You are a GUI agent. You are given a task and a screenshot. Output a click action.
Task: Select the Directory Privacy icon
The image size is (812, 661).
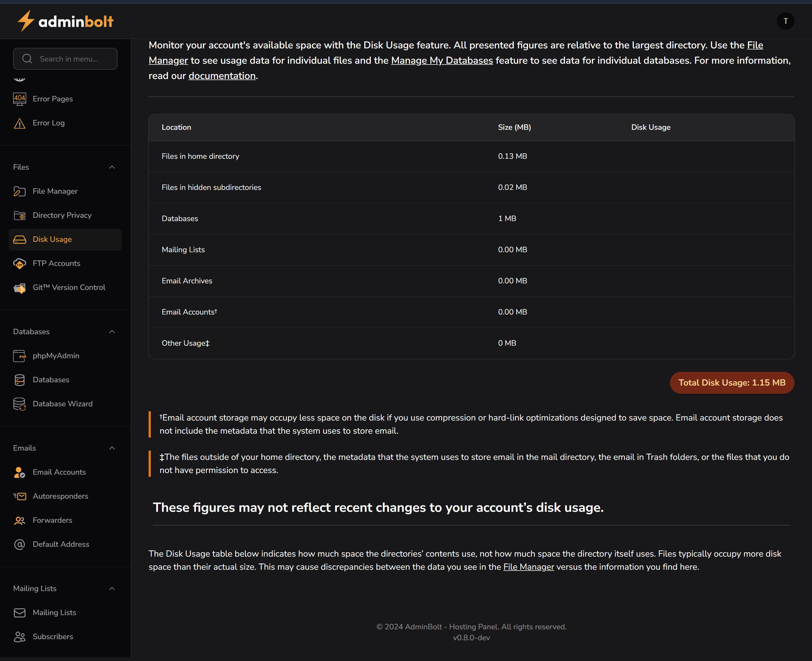pos(19,215)
